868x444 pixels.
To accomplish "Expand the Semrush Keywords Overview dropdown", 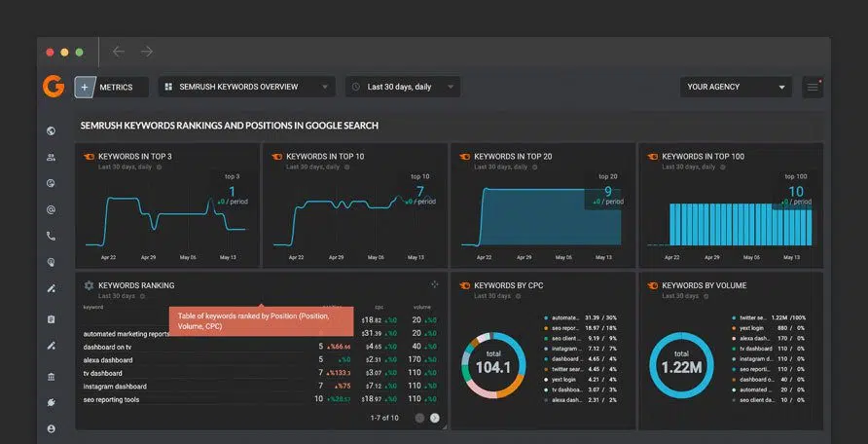I will (x=247, y=87).
